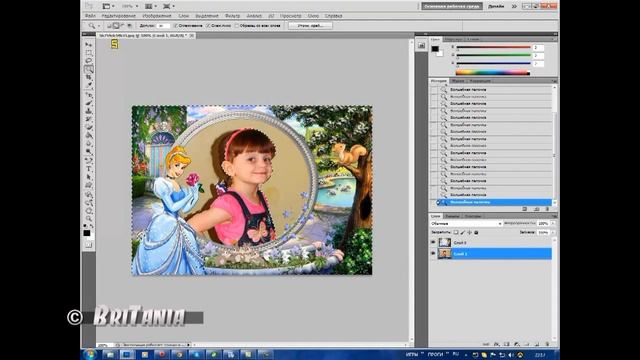Select the Move tool
The image size is (640, 360).
coord(89,44)
